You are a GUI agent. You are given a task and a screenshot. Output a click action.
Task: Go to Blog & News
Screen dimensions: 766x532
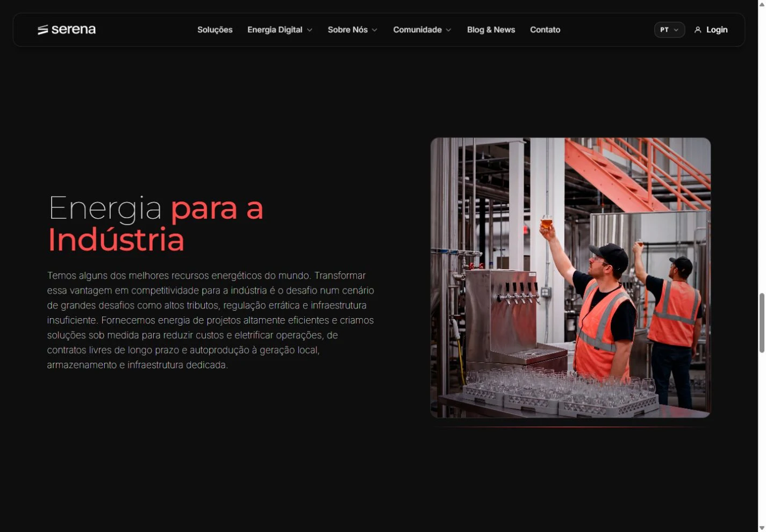click(x=491, y=30)
